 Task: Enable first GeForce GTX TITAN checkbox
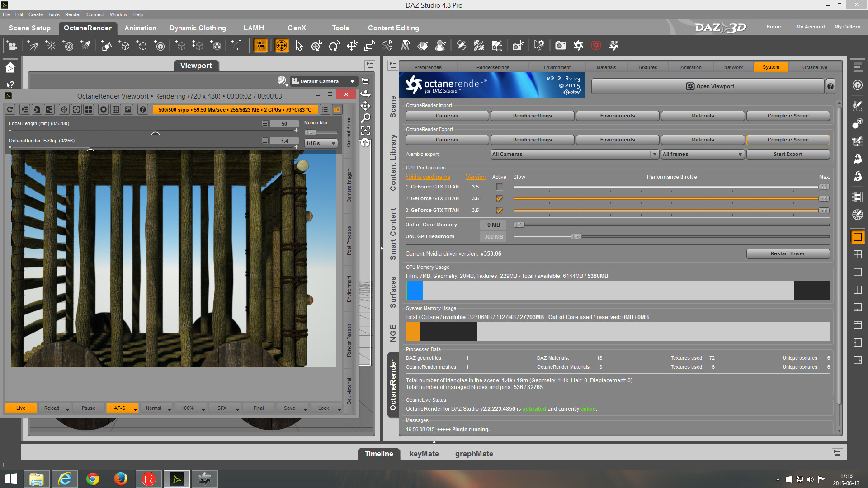(499, 187)
